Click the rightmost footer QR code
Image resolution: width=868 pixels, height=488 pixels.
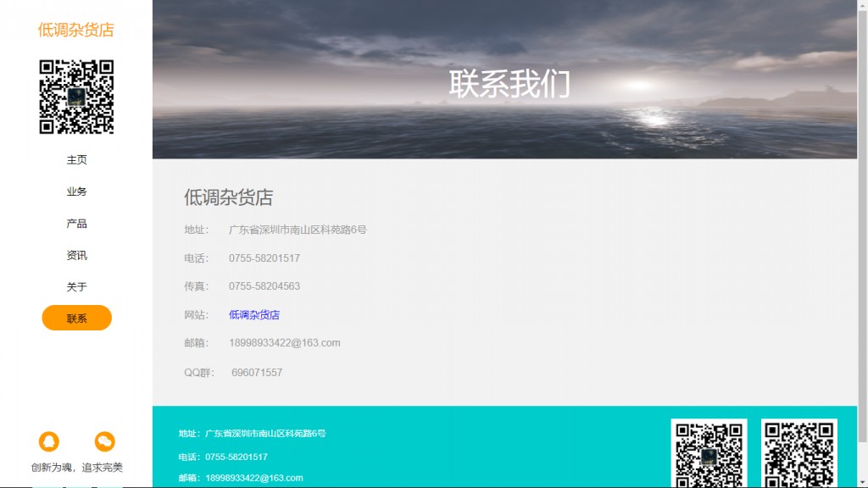coord(798,453)
